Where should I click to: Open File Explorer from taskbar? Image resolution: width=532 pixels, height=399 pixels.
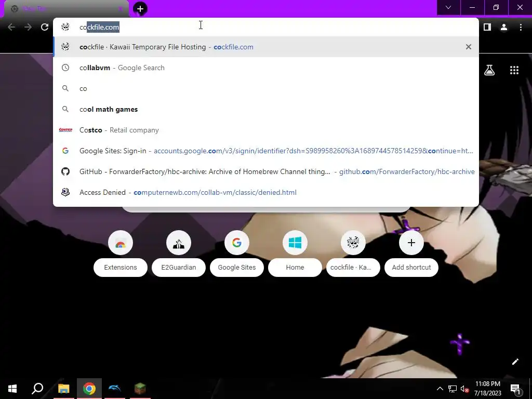[x=63, y=389]
